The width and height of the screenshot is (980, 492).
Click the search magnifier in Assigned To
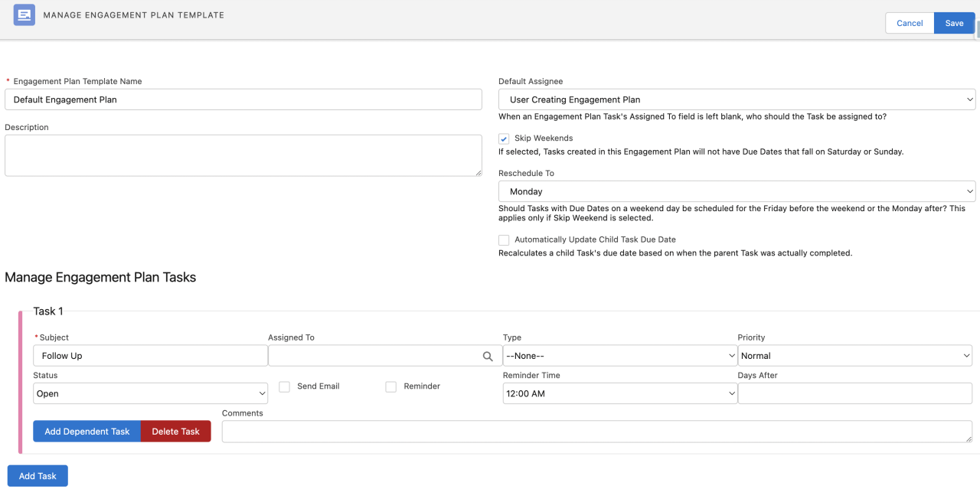tap(488, 356)
